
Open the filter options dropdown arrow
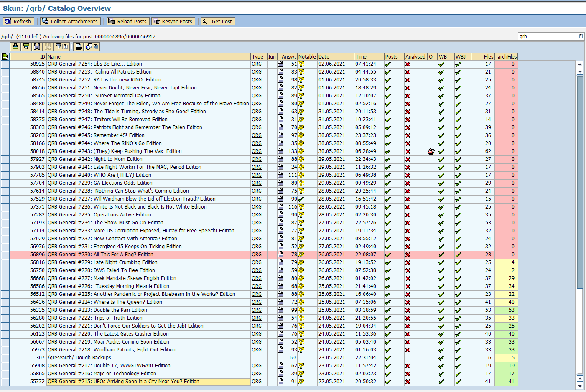pyautogui.click(x=66, y=47)
